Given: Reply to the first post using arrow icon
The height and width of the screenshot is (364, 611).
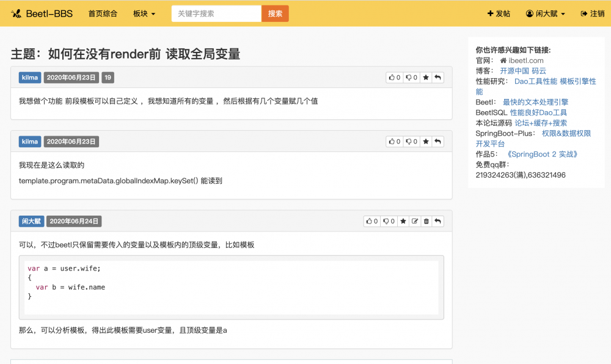Looking at the screenshot, I should point(437,78).
